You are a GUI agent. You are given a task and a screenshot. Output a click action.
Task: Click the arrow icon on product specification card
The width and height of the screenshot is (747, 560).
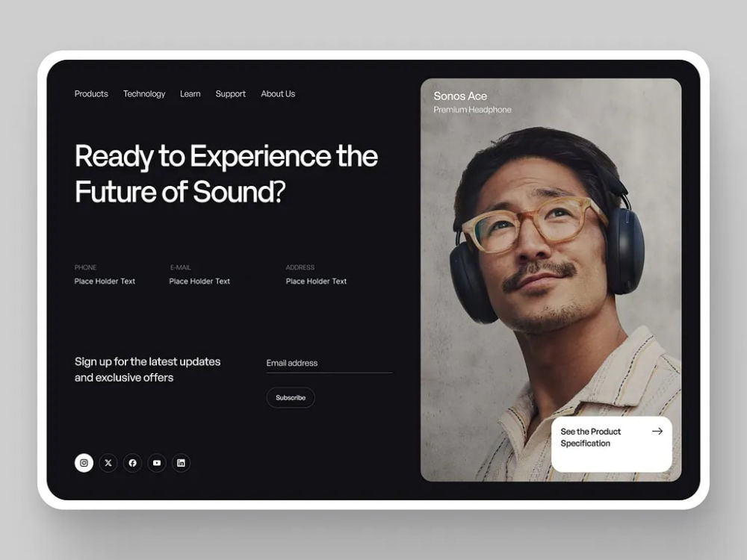point(657,431)
